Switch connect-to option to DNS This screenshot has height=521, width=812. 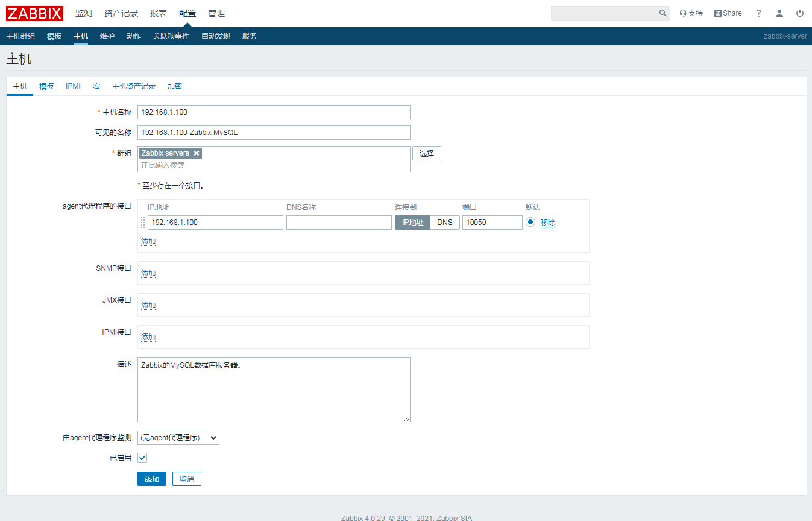pyautogui.click(x=445, y=223)
